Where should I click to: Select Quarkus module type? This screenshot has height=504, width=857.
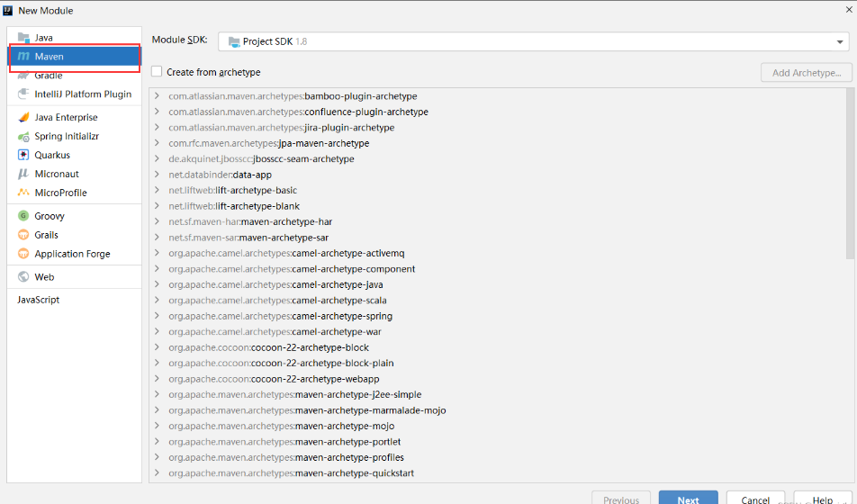(x=75, y=155)
